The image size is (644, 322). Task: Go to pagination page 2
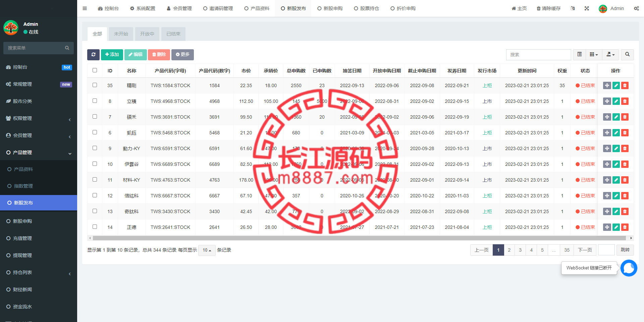coord(509,250)
